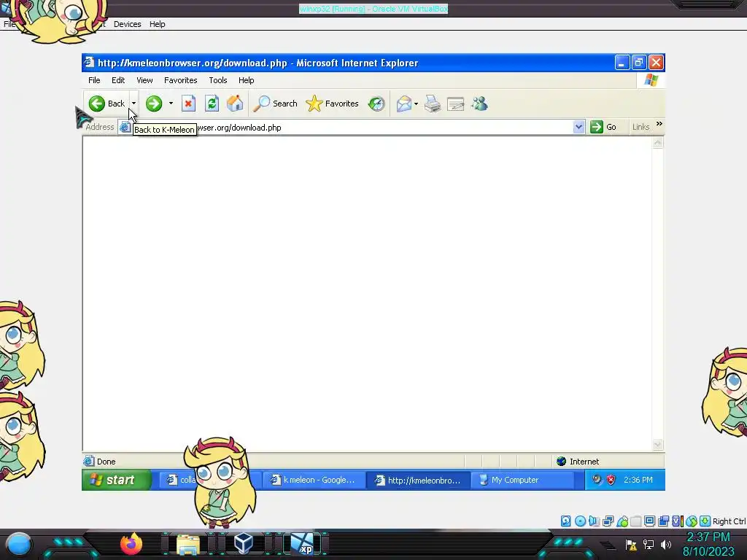The width and height of the screenshot is (747, 560).
Task: Switch to 'k meleon - Google' taskbar window
Action: click(x=314, y=480)
